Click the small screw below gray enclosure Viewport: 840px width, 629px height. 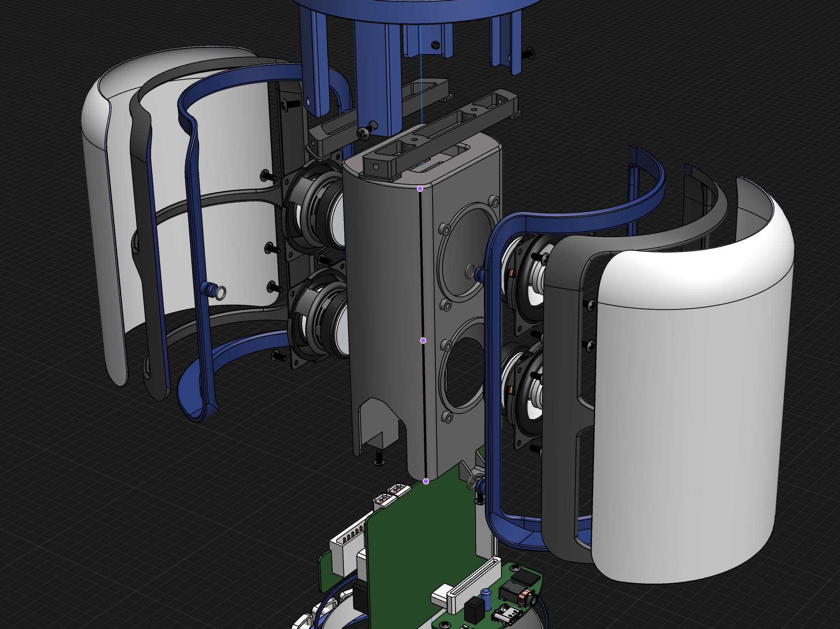click(379, 457)
